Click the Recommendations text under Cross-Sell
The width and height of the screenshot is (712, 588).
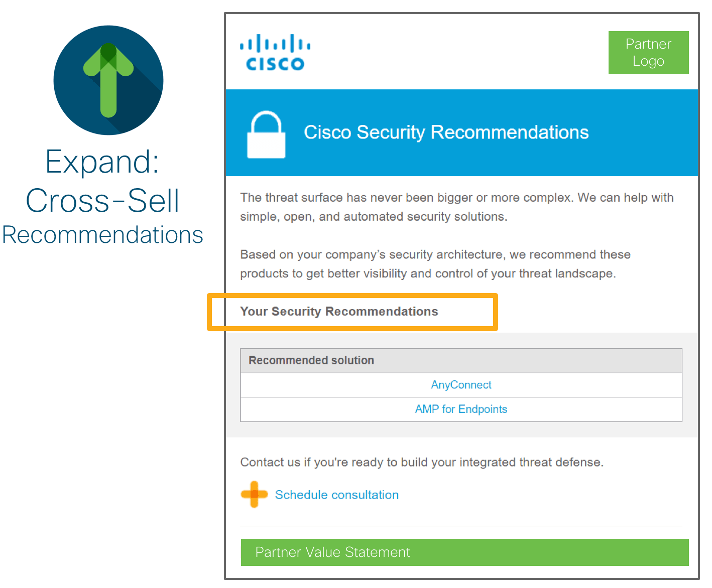tap(102, 235)
